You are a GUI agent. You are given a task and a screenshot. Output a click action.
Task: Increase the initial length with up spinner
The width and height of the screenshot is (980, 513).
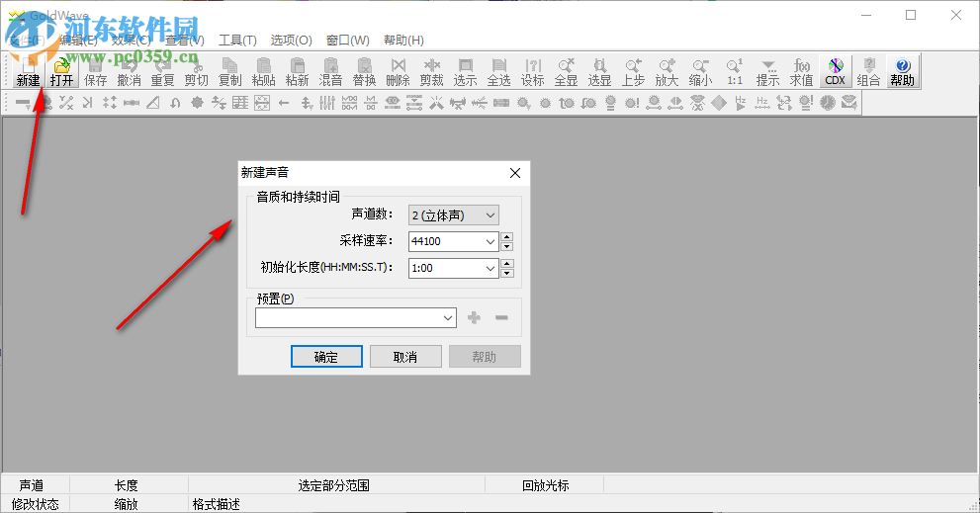coord(507,264)
